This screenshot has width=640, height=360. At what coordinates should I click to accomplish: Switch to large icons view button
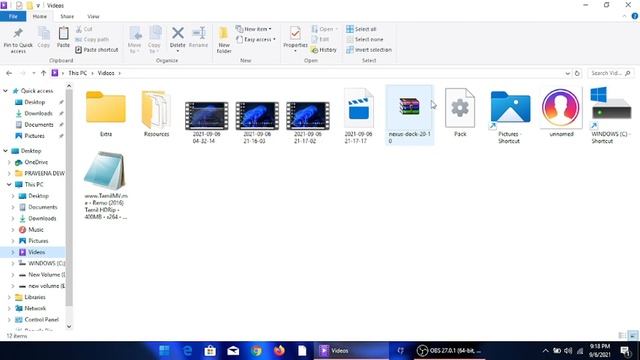tap(633, 336)
